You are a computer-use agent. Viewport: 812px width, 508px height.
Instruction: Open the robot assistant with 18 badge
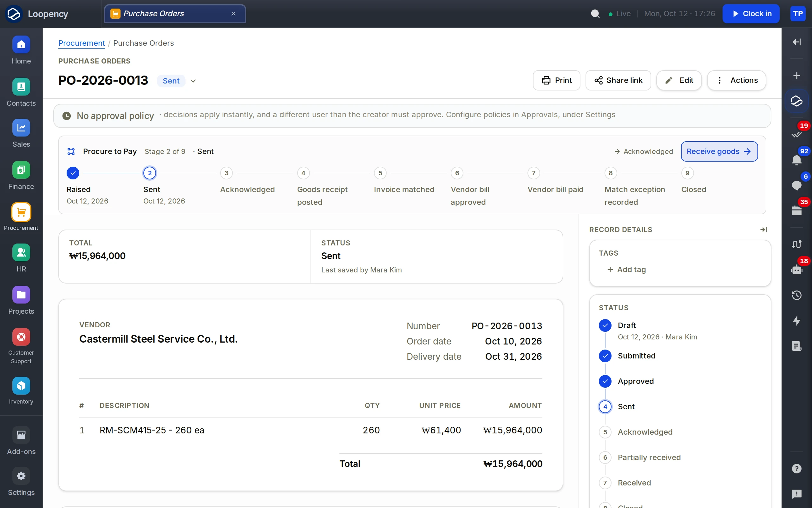[x=796, y=270]
